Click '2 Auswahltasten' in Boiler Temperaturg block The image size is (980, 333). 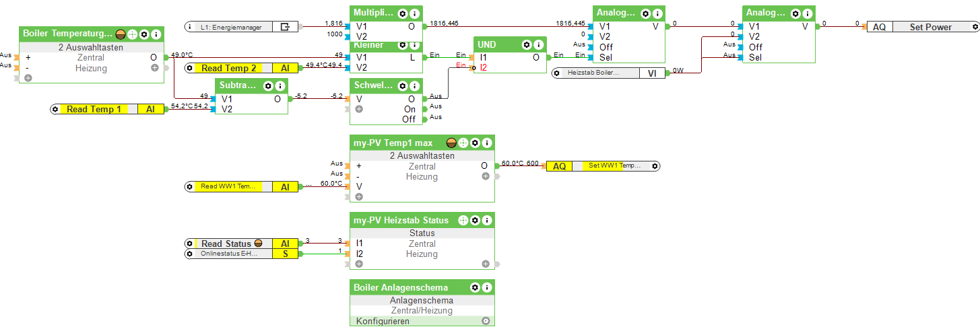(92, 48)
